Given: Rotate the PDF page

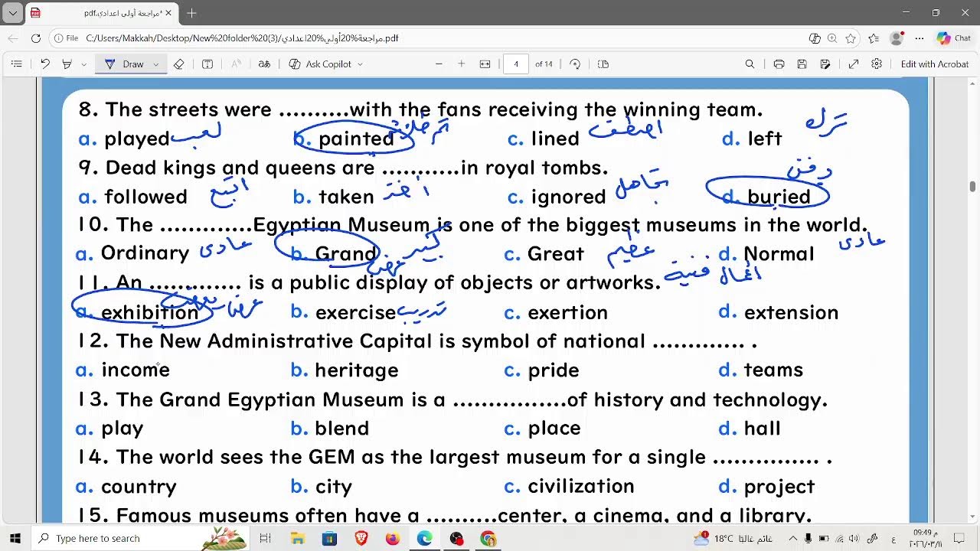Looking at the screenshot, I should click(575, 64).
